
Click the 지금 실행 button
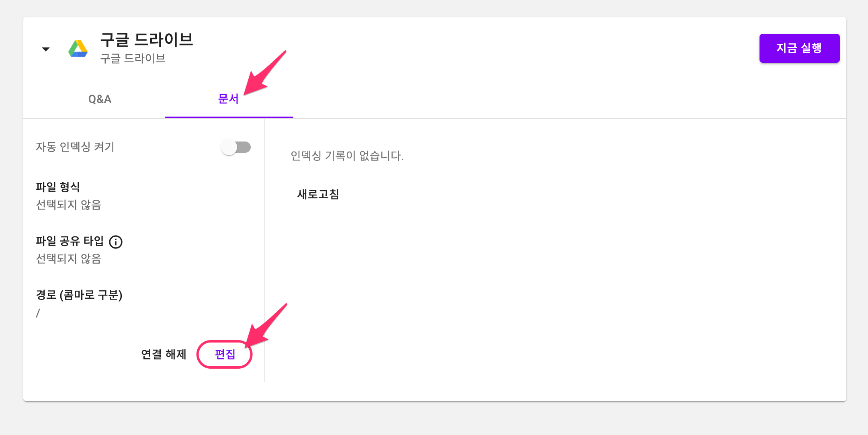point(799,48)
